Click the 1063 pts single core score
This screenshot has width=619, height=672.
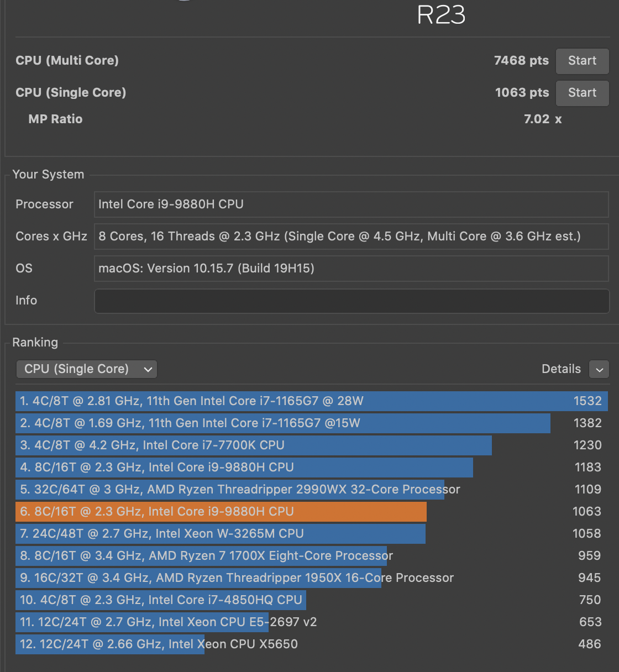[x=522, y=93]
